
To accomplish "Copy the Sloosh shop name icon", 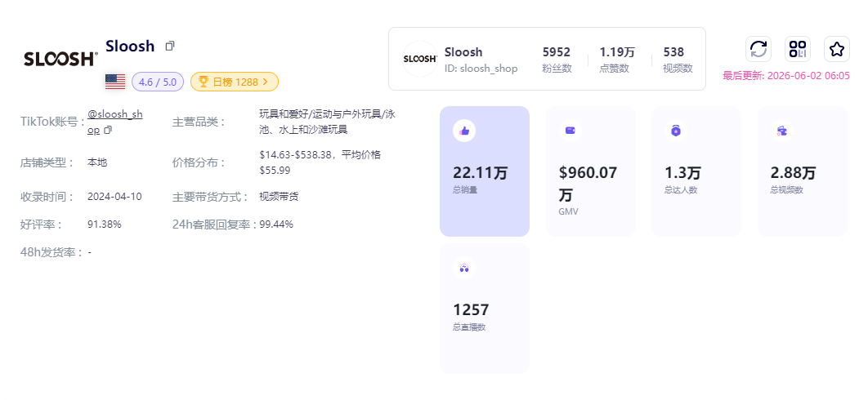I will tap(170, 46).
